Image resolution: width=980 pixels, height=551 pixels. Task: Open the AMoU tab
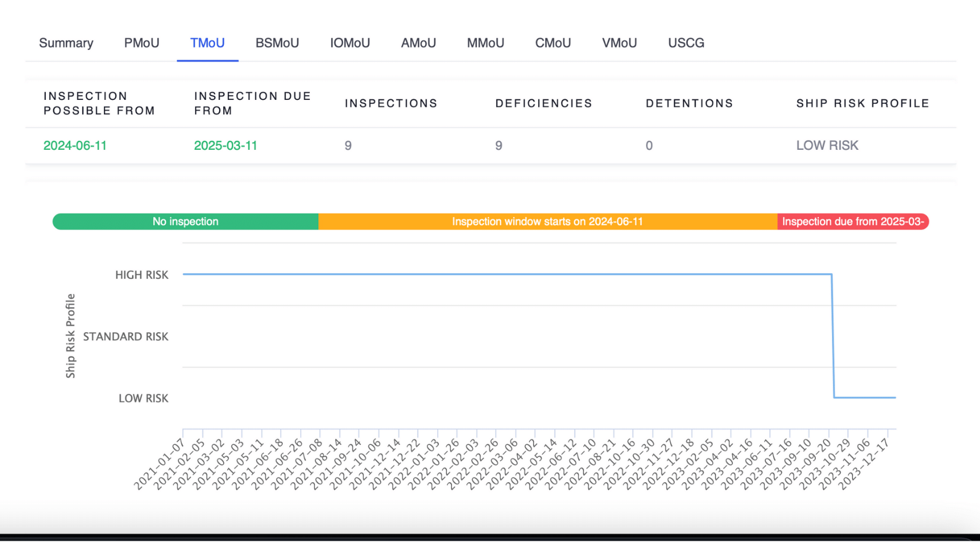pos(418,43)
